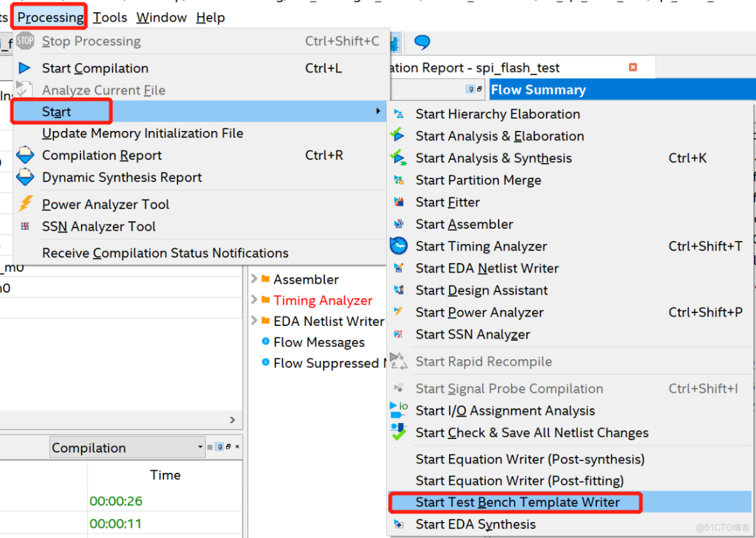
Task: Choose Start Equation Writer (Post-synthesis)
Action: point(570,459)
